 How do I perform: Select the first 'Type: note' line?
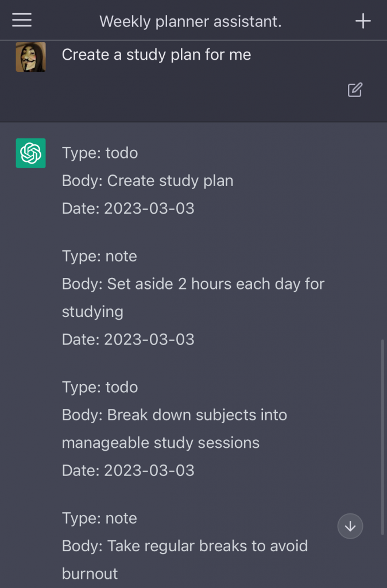click(99, 256)
